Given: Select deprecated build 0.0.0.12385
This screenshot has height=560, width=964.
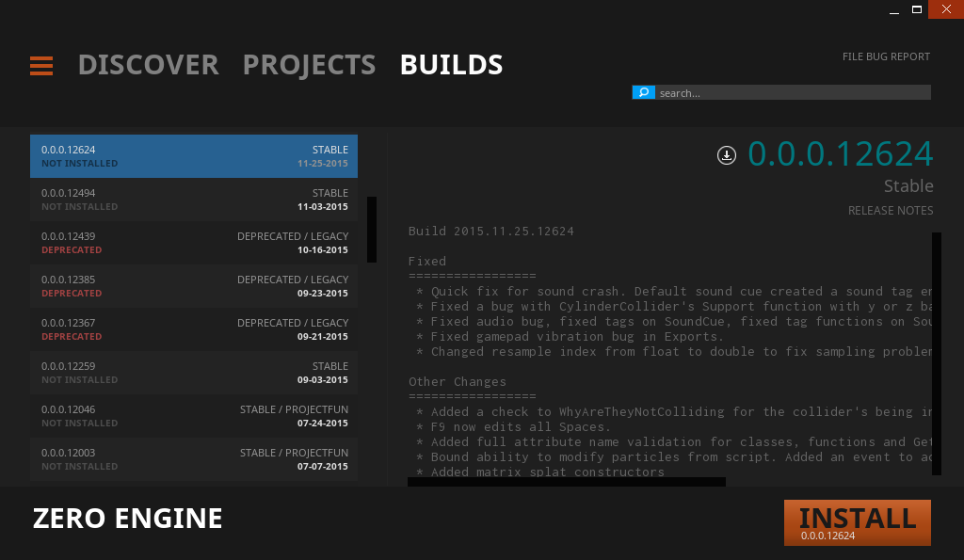Looking at the screenshot, I should coord(194,286).
